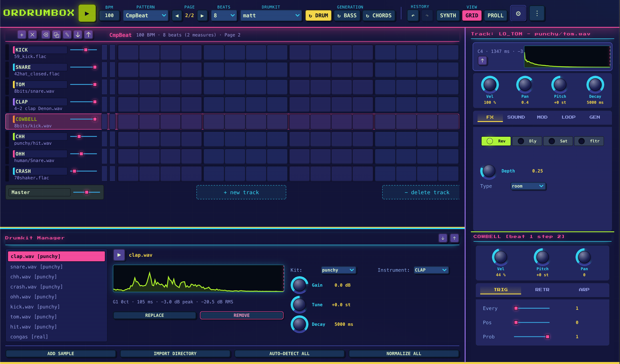
Task: Open the RETR tab
Action: click(542, 290)
